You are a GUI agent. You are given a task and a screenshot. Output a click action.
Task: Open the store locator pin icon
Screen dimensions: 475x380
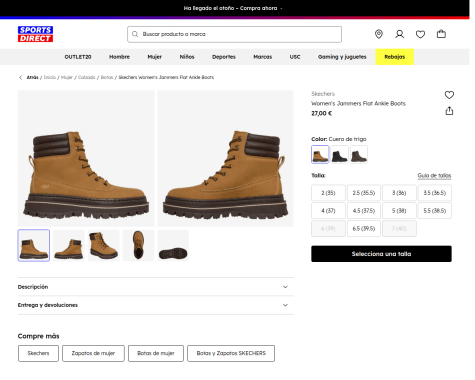379,34
